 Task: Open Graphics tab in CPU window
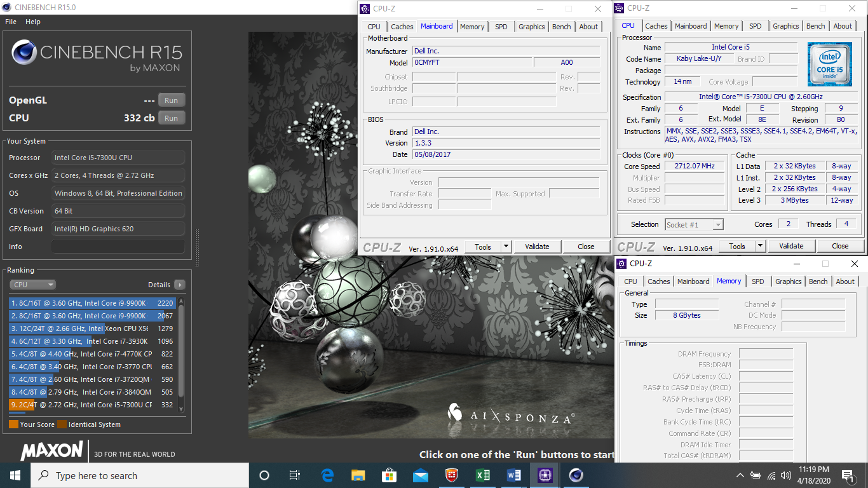coord(786,26)
